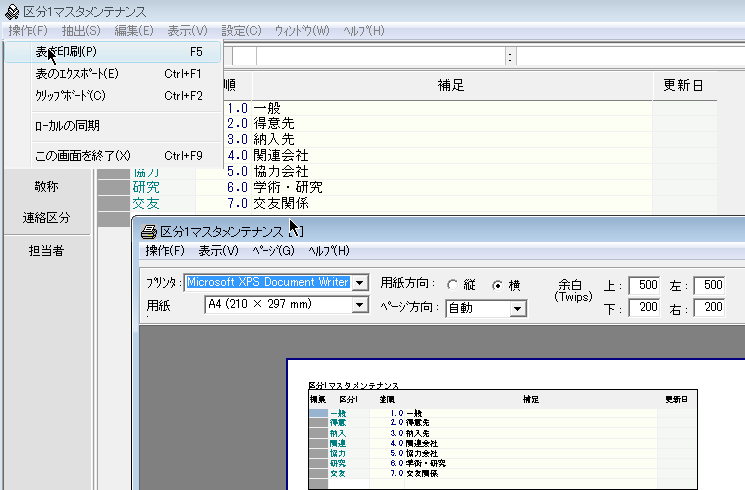Open the 抽出(S) menu
This screenshot has height=490, width=745.
point(81,31)
